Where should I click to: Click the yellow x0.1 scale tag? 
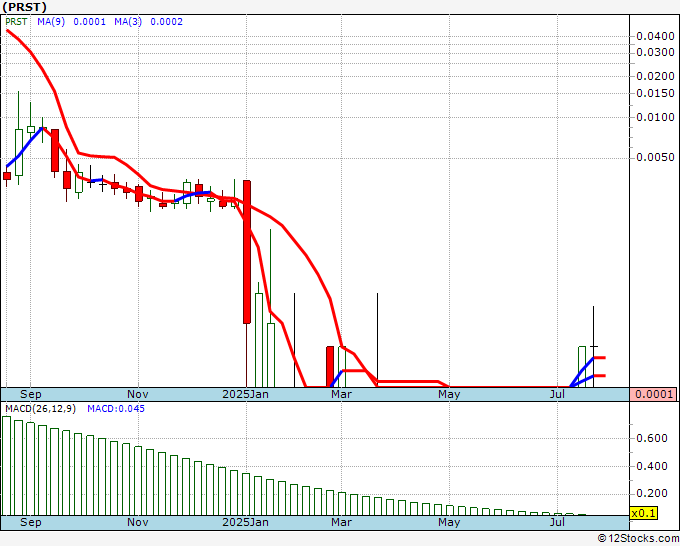tap(644, 513)
